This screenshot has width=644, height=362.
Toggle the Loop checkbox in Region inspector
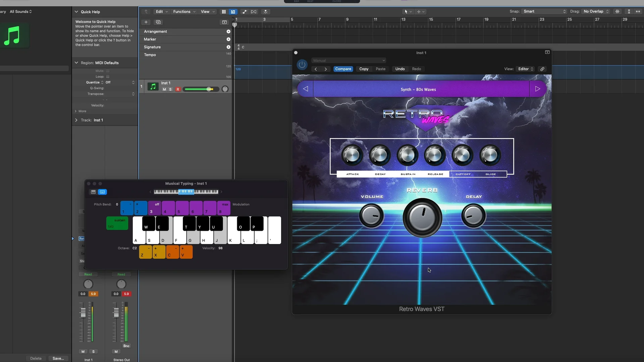108,77
